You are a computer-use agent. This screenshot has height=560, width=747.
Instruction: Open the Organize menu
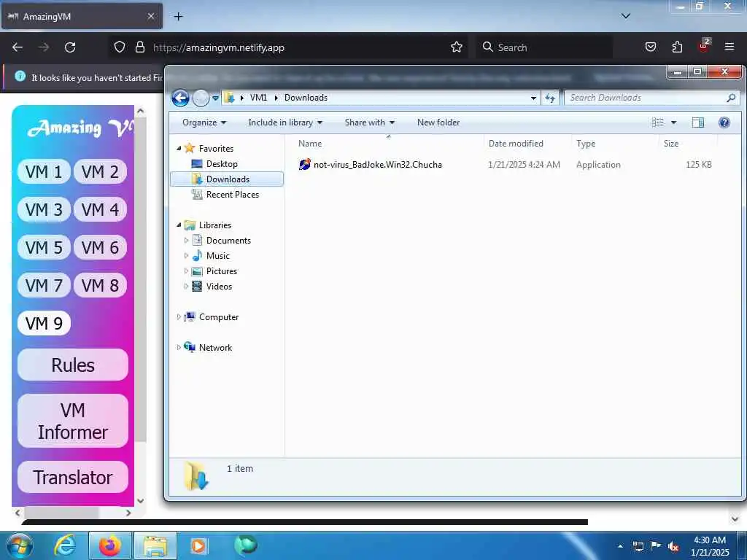[204, 122]
